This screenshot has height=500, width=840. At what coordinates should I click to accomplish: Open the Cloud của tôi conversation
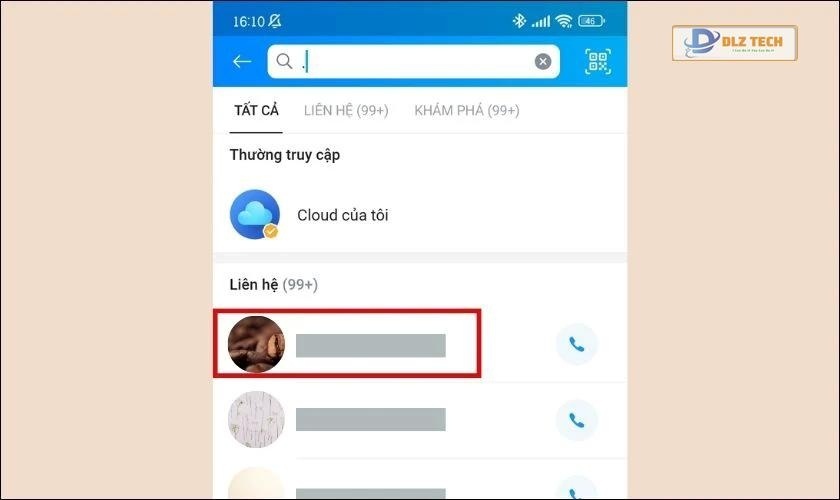point(420,215)
